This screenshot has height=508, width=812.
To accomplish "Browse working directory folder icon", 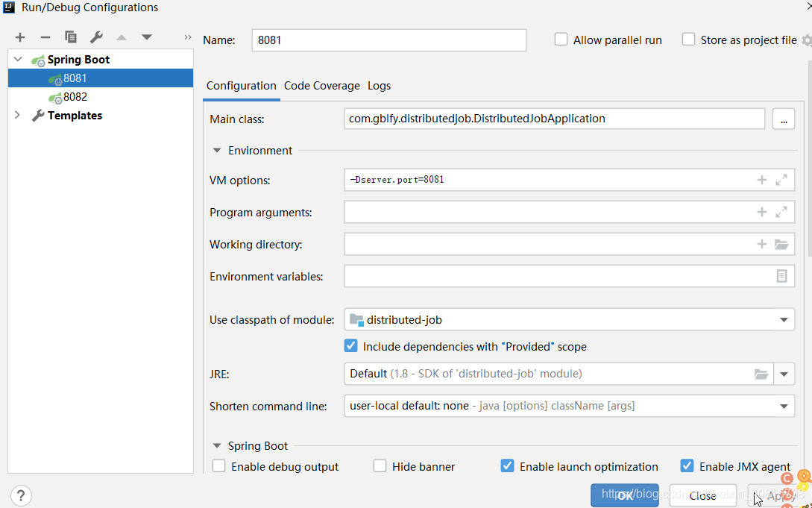I will [x=781, y=244].
